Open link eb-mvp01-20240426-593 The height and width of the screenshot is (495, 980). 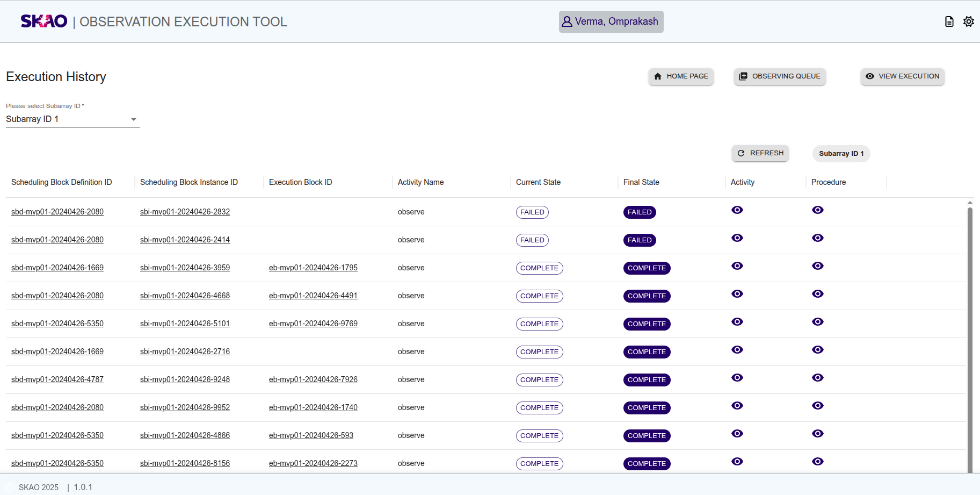click(x=311, y=435)
